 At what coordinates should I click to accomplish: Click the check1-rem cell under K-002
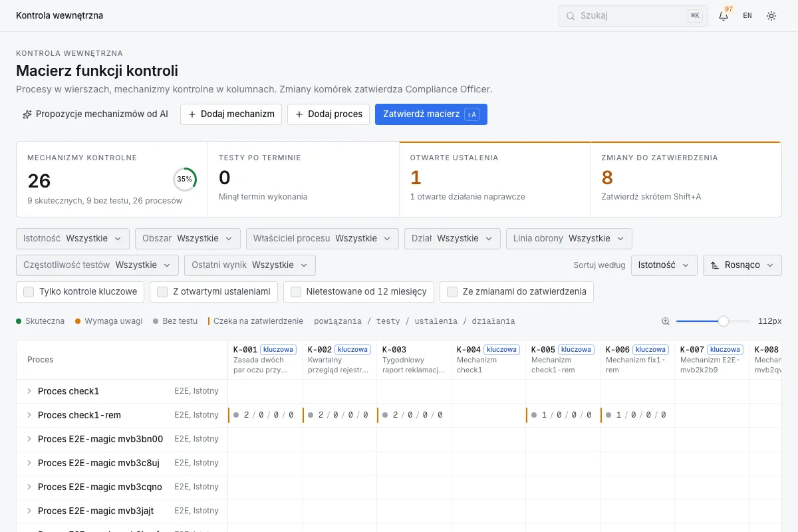(x=339, y=416)
